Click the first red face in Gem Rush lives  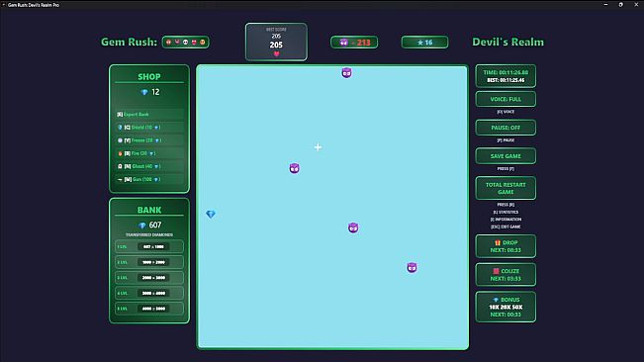(x=168, y=42)
